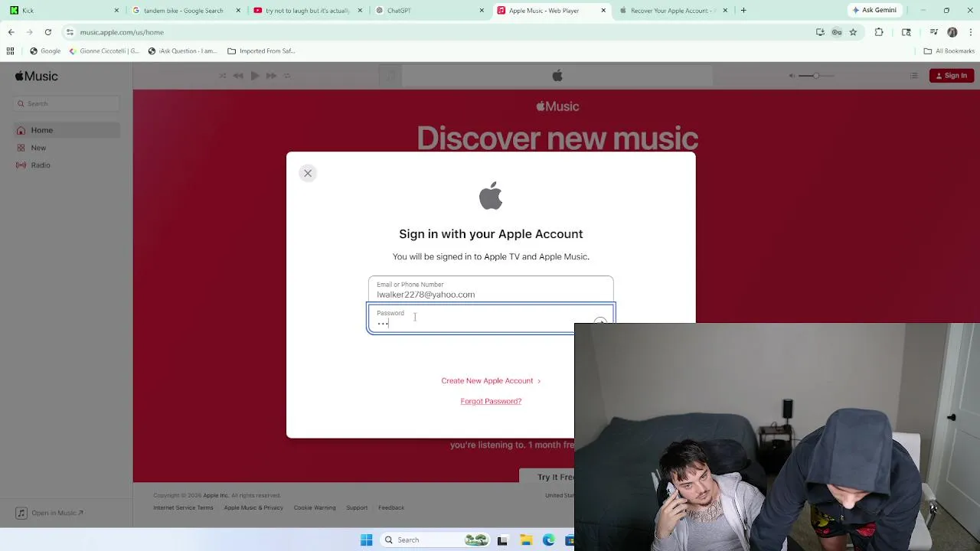The height and width of the screenshot is (551, 980).
Task: Toggle the repeat playback control
Action: click(287, 76)
